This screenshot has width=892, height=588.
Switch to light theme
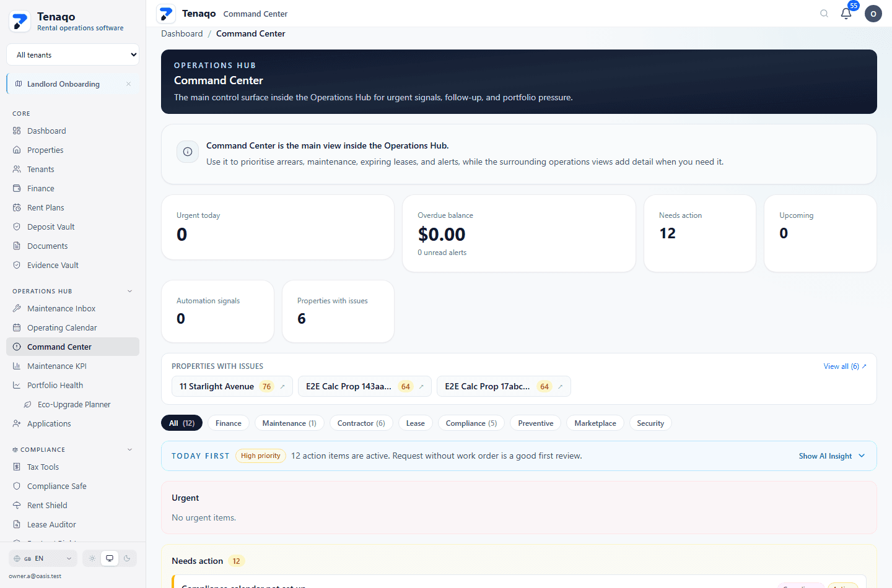(x=92, y=558)
